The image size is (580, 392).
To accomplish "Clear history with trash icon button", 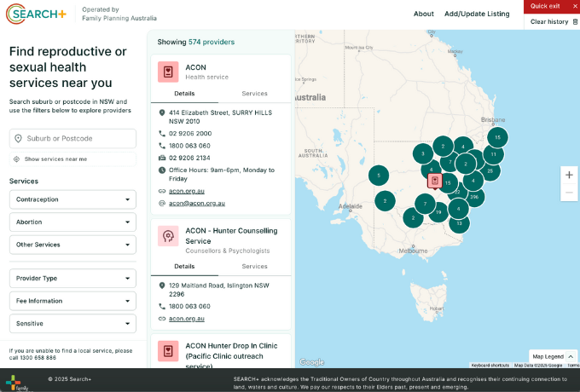I will (x=554, y=22).
